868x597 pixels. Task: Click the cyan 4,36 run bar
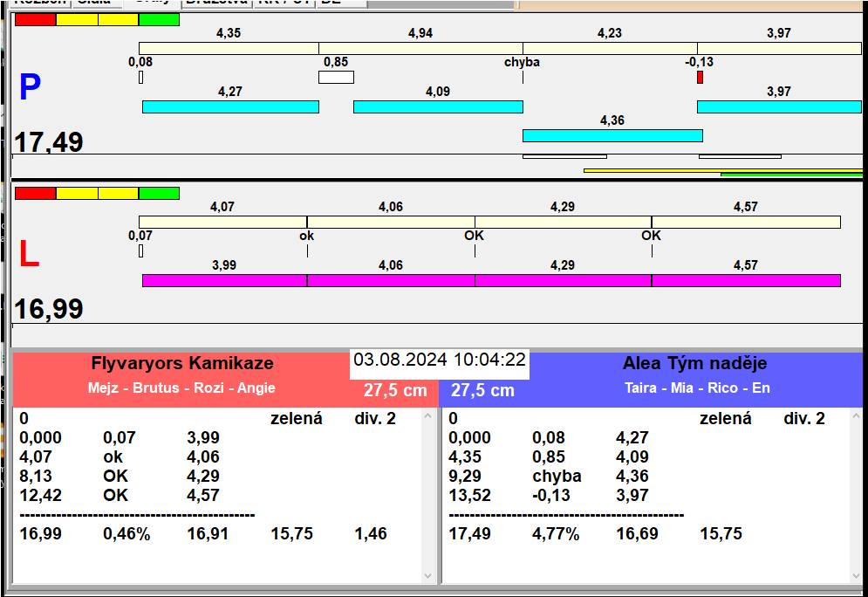tap(612, 135)
